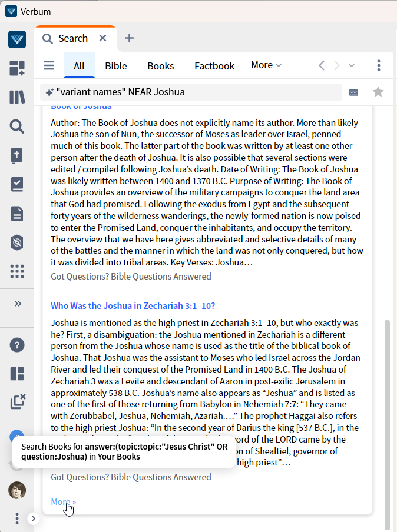The height and width of the screenshot is (532, 397).
Task: Switch to the Bible search tab
Action: point(116,66)
